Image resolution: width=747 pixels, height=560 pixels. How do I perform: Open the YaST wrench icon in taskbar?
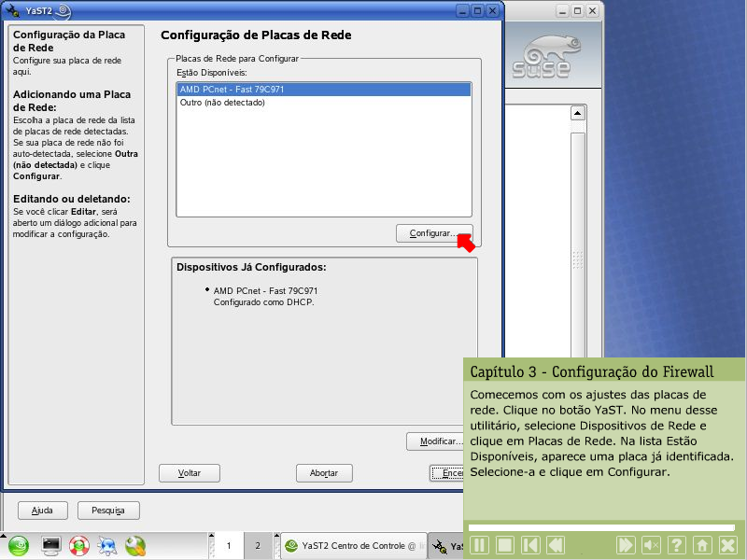pyautogui.click(x=135, y=546)
